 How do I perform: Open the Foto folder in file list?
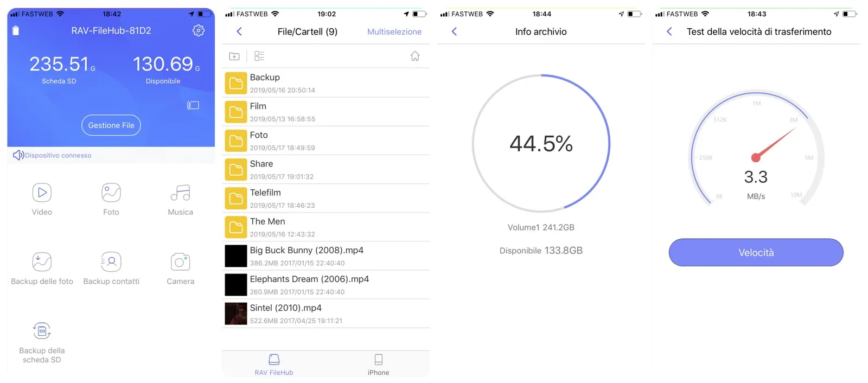(326, 141)
